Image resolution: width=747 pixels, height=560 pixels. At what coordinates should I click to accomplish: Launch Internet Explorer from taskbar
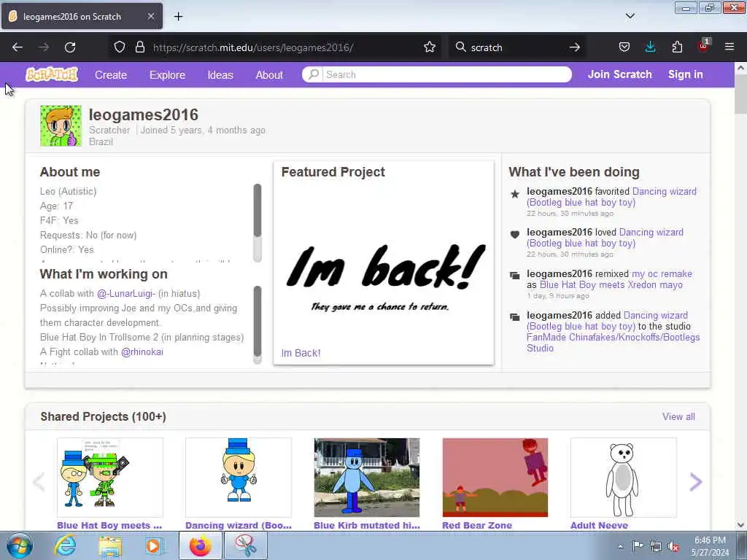coord(65,545)
